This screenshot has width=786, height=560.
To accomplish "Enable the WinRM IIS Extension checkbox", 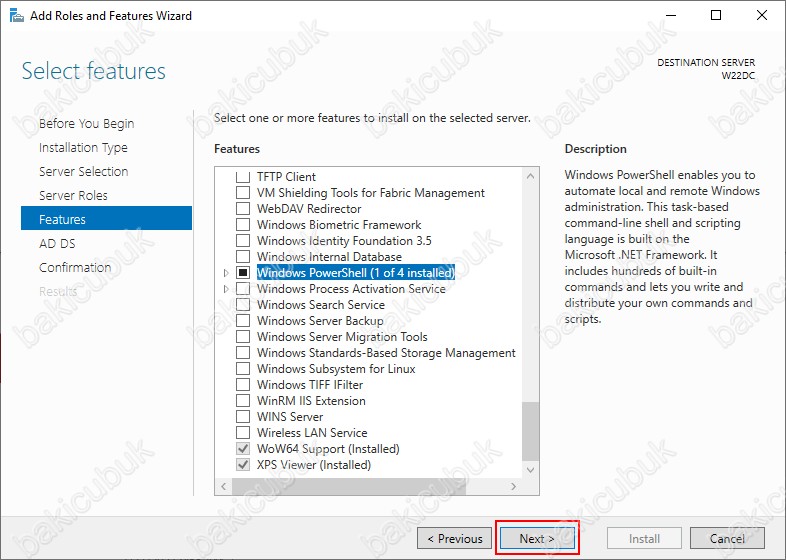I will pos(243,401).
